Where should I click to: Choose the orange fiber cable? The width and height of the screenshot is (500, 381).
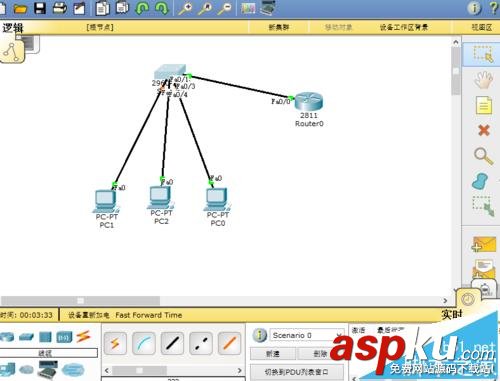(x=229, y=343)
